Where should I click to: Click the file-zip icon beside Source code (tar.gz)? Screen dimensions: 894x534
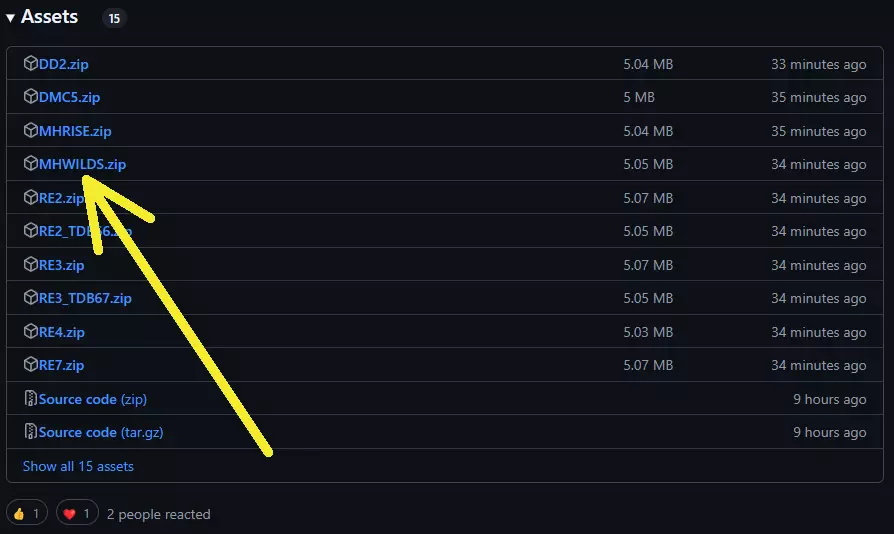30,432
